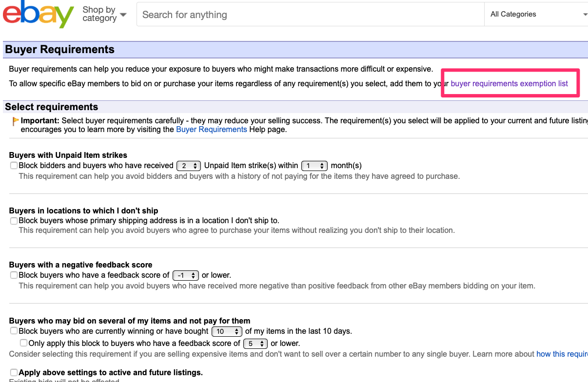Click the how this requirement works link
This screenshot has width=588, height=382.
tap(562, 354)
